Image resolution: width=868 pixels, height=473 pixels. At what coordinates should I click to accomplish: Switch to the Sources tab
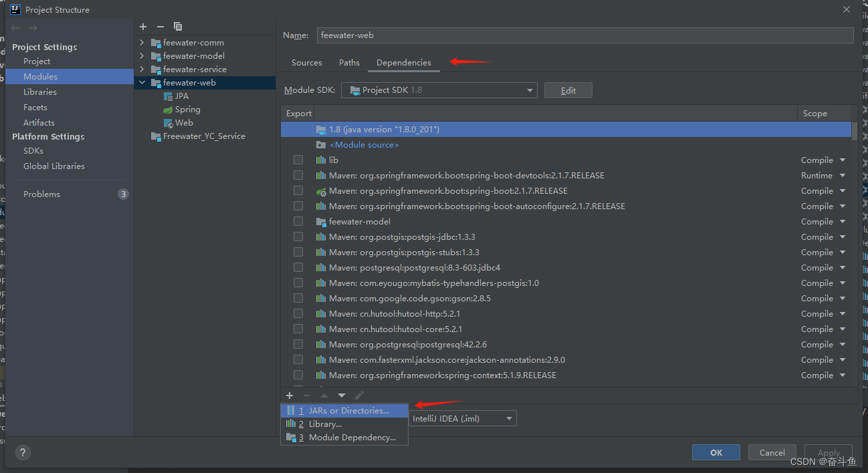click(x=307, y=63)
